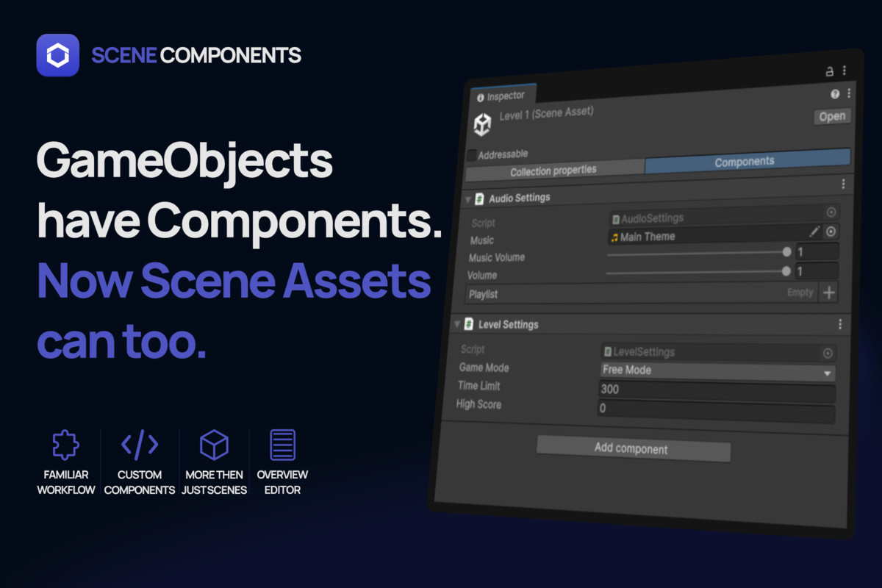Click the High Score label
Screen dimensions: 882x588
tap(478, 404)
